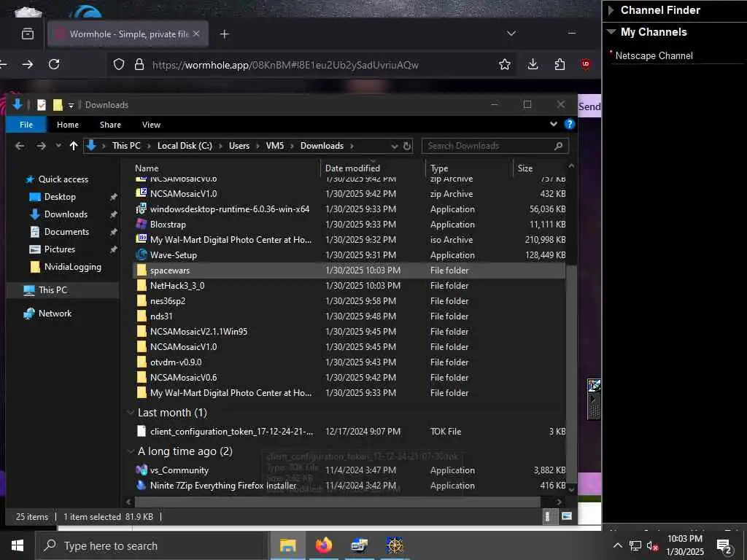This screenshot has height=560, width=747.
Task: Collapse the Last month group
Action: click(130, 413)
